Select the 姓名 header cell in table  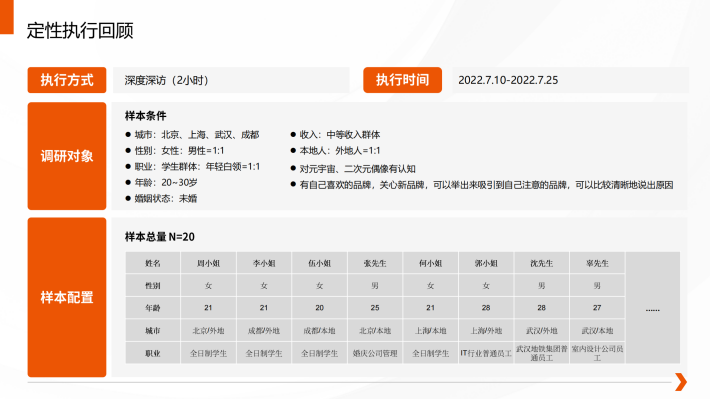pos(153,263)
